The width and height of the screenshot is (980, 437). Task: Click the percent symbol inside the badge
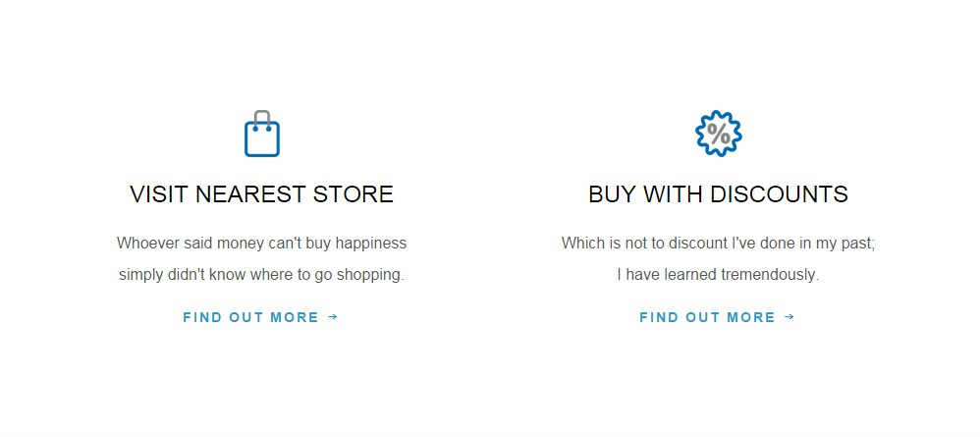tap(718, 134)
